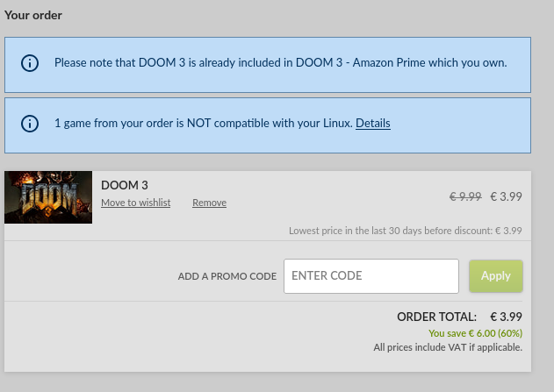
Task: Click the ORDER TOTAL label
Action: (436, 317)
